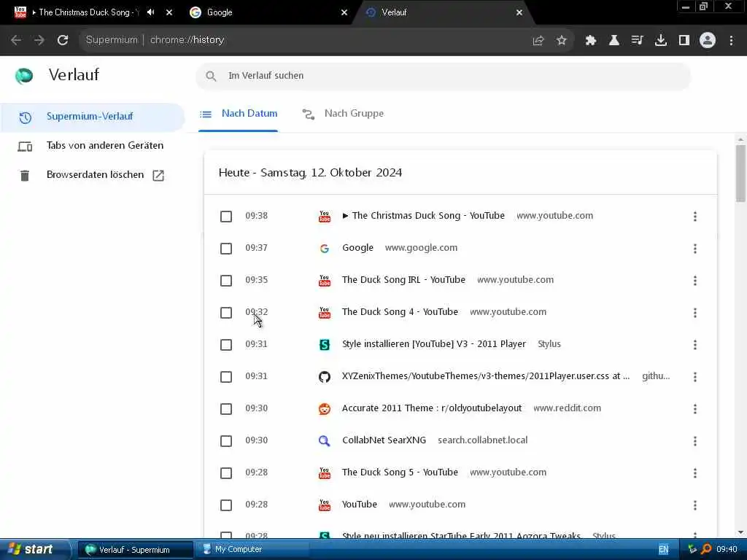
Task: Check The Duck Song IRL history entry
Action: [x=226, y=281]
